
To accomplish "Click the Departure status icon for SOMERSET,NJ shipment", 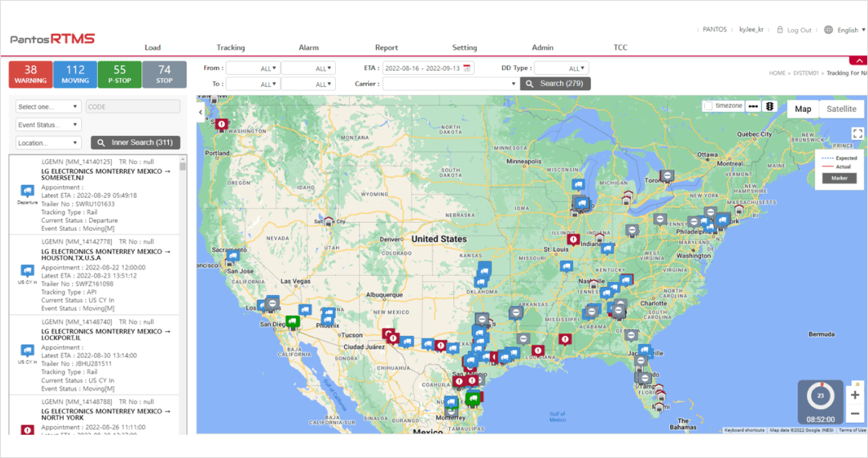I will pyautogui.click(x=27, y=191).
